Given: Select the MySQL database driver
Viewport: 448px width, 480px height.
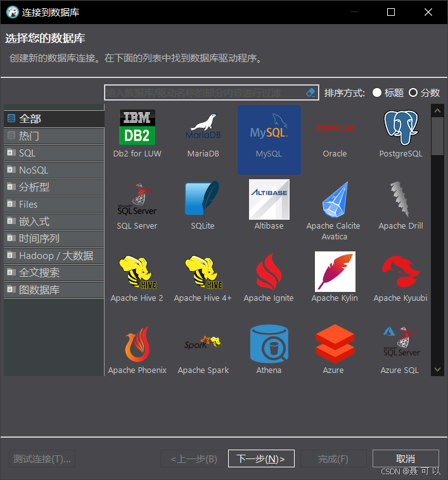Looking at the screenshot, I should [269, 139].
